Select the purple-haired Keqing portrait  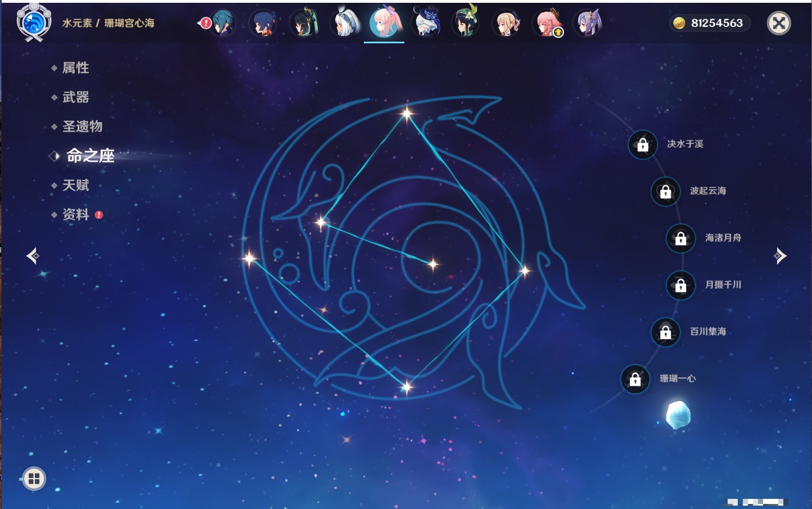587,23
